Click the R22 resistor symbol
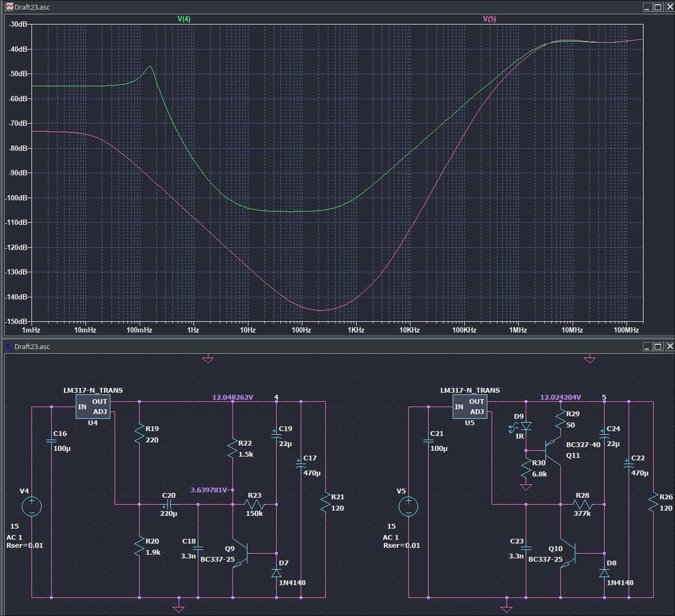The height and width of the screenshot is (616, 675). (x=232, y=449)
